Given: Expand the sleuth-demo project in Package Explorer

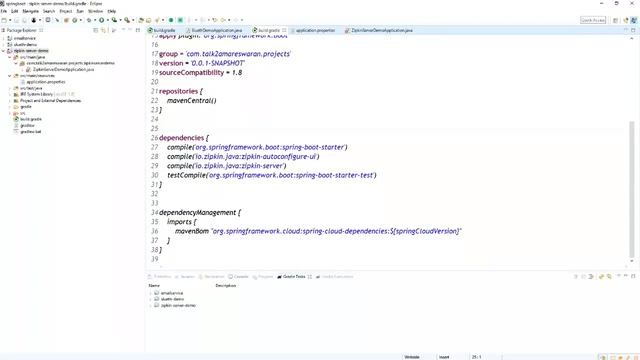Looking at the screenshot, I should (4, 44).
